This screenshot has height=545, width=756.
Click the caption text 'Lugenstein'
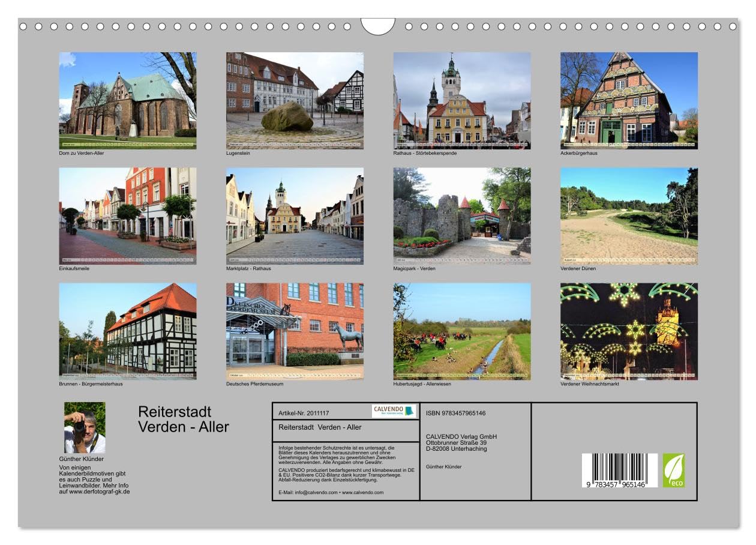(238, 153)
